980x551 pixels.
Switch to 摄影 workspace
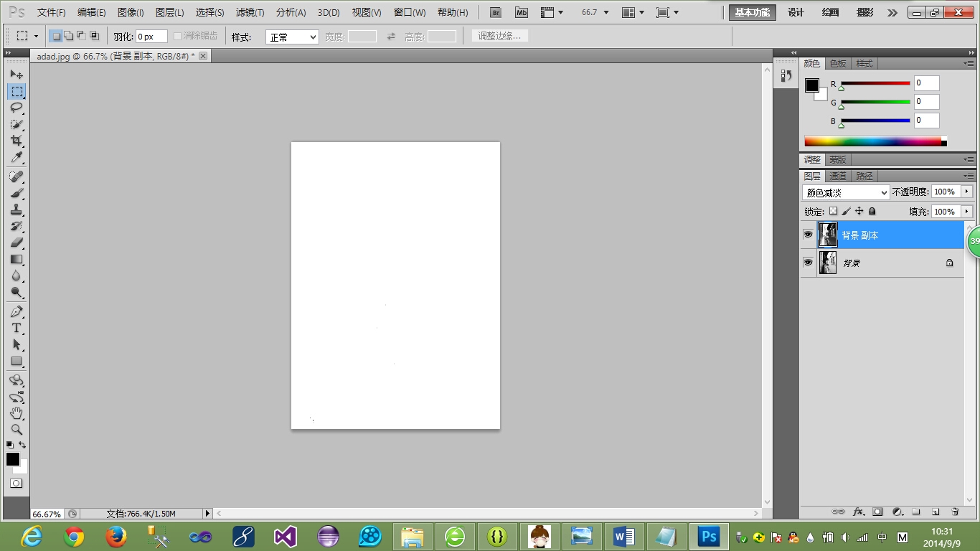point(864,12)
